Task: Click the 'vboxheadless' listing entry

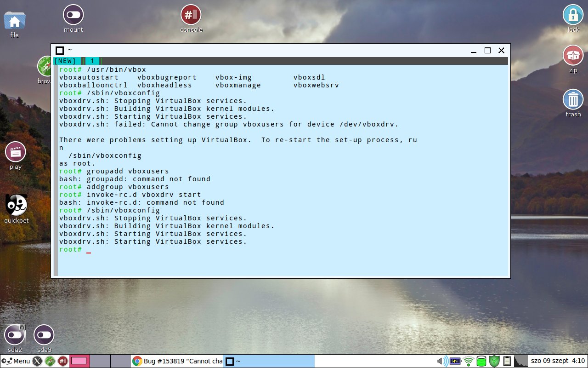Action: tap(164, 85)
